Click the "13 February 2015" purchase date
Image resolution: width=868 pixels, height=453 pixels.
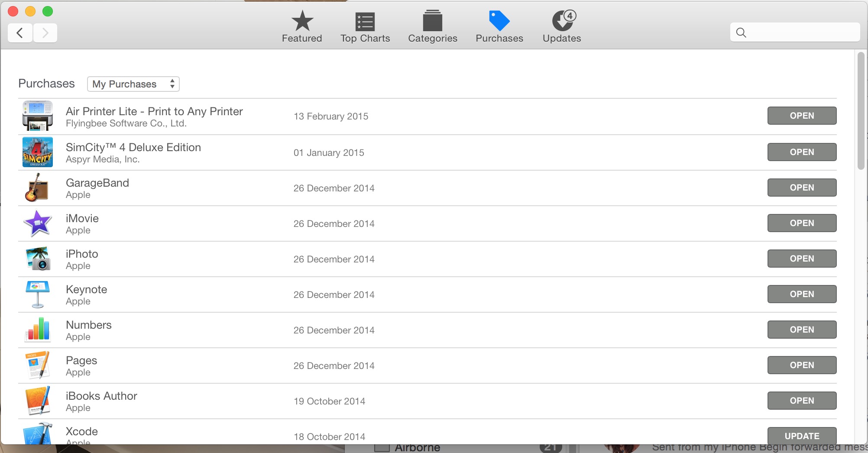[331, 116]
